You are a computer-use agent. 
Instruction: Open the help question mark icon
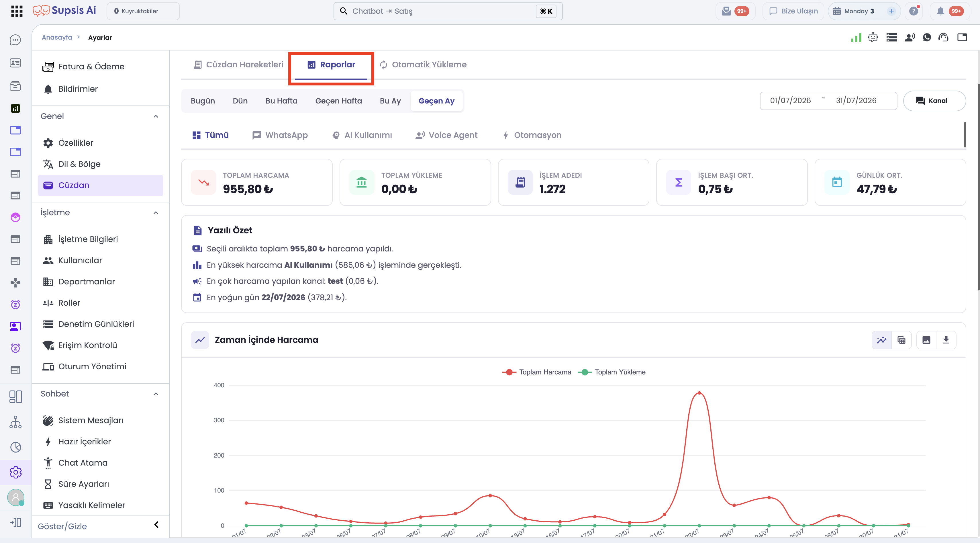point(914,11)
